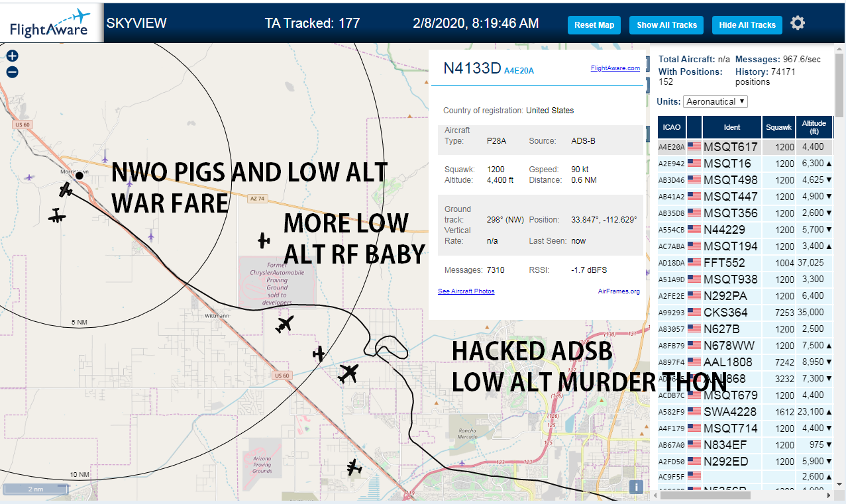Select the MSQT194 aircraft
846x504 pixels.
[745, 246]
